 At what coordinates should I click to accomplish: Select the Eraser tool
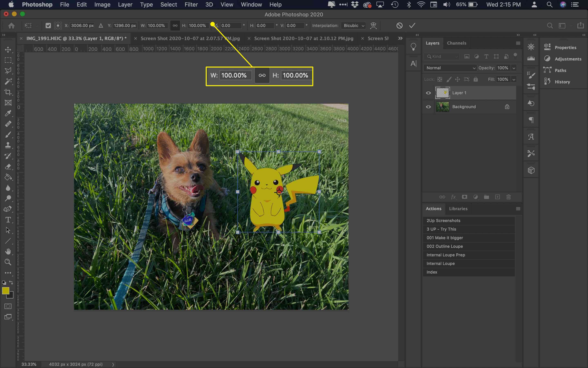pos(8,167)
